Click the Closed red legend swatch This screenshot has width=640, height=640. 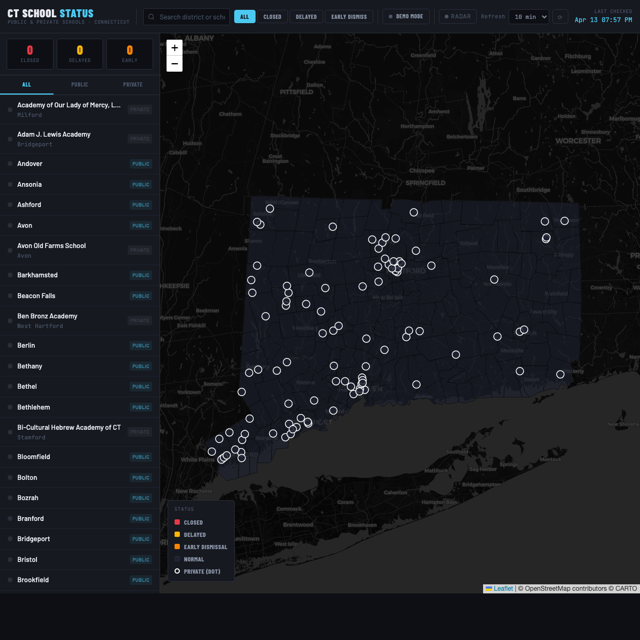click(177, 522)
